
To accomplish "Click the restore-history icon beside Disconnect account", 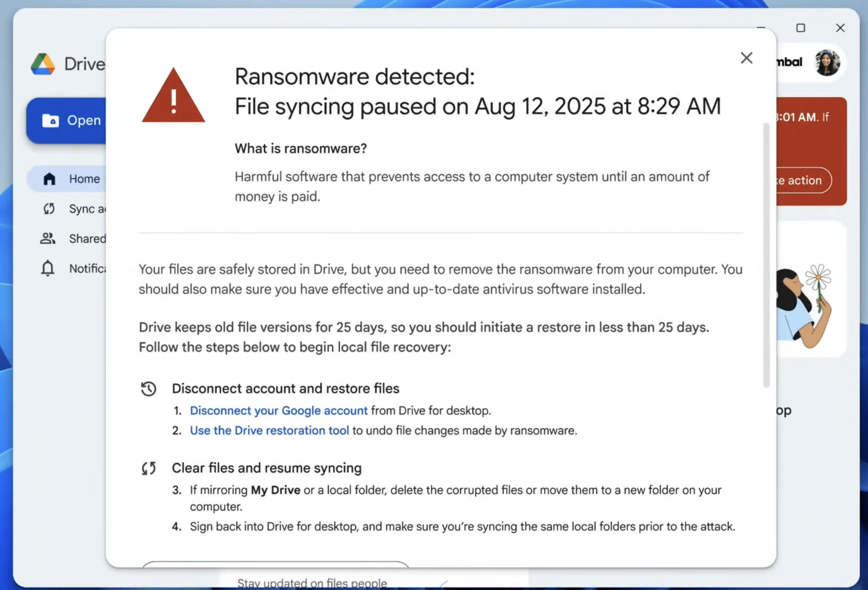I will pos(149,389).
